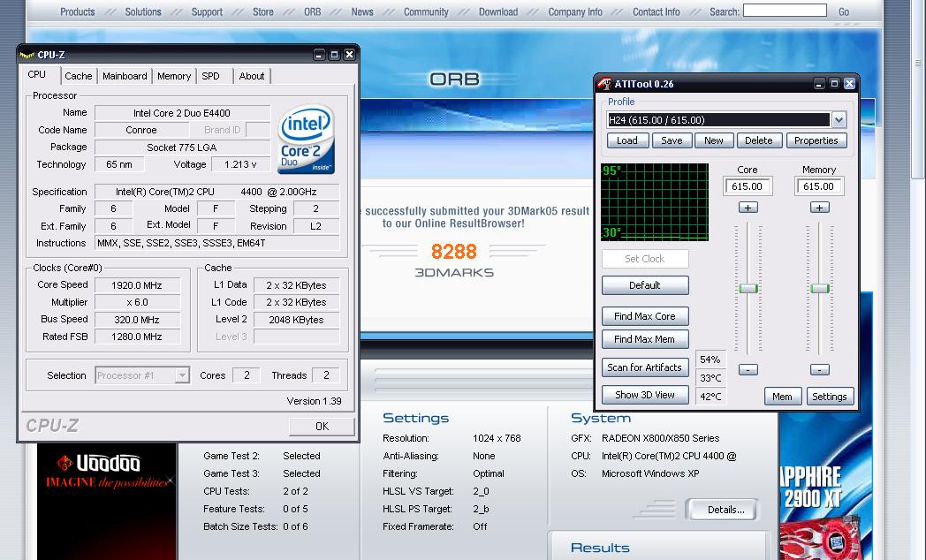Image resolution: width=926 pixels, height=560 pixels.
Task: Click the ATITool title bar icon
Action: 604,84
